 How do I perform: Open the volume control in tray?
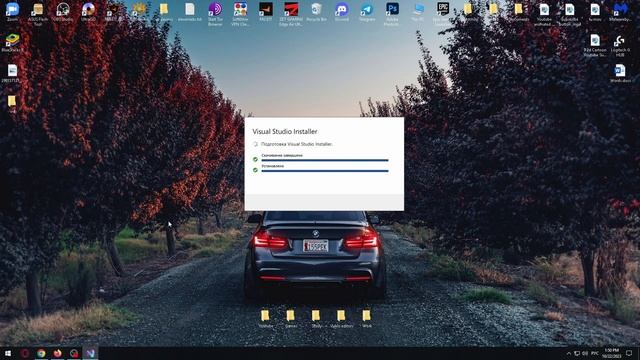coord(585,353)
